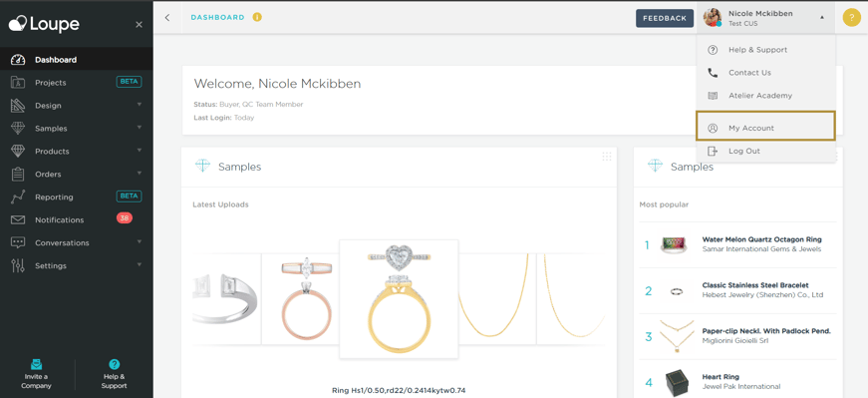This screenshot has width=868, height=398.
Task: Click the BETA badge next to Reporting
Action: [129, 197]
